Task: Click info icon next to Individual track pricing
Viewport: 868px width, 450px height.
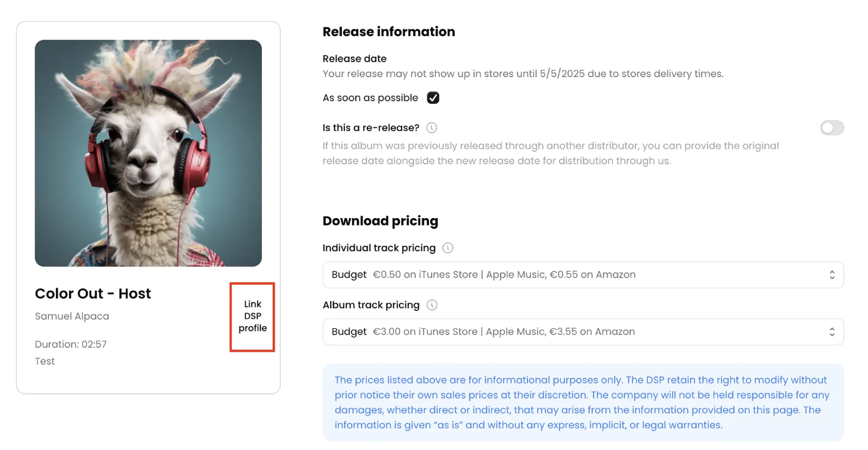Action: coord(448,248)
